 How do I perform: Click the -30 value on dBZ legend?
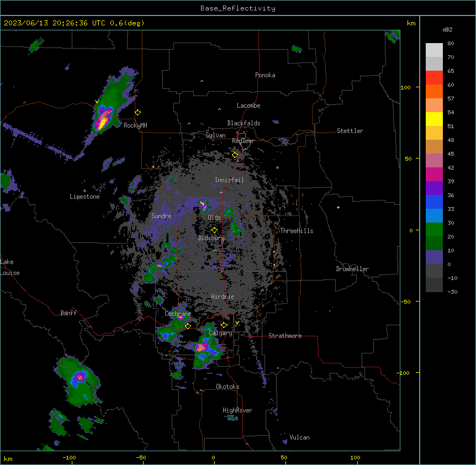[x=452, y=292]
